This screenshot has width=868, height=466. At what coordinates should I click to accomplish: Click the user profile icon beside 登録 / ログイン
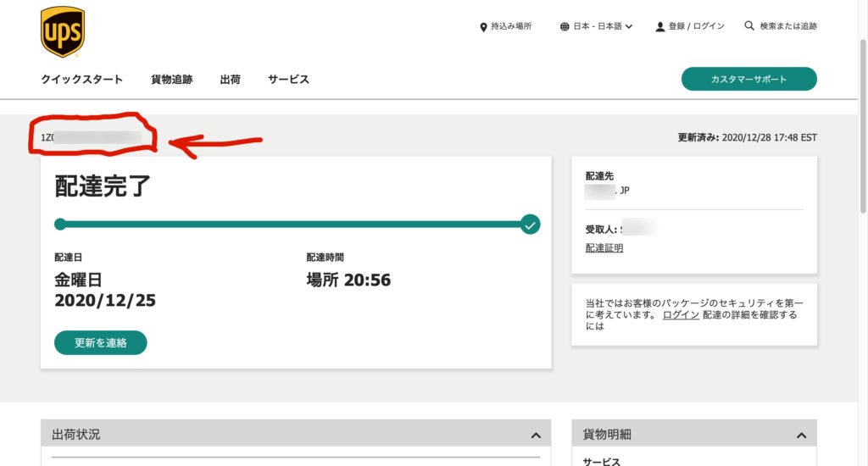pos(659,27)
